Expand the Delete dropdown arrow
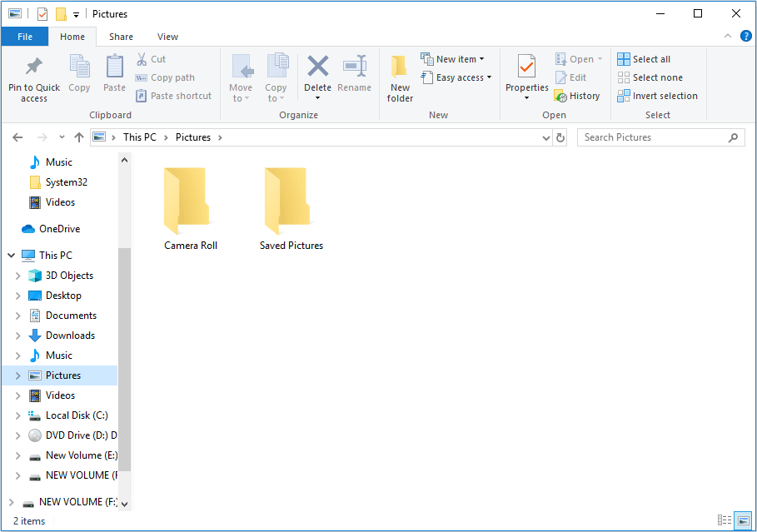 (317, 98)
